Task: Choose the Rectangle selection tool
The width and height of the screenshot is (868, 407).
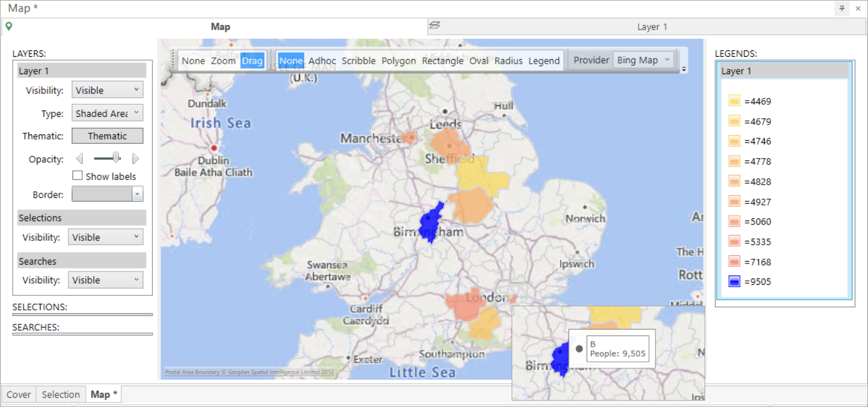Action: [443, 61]
